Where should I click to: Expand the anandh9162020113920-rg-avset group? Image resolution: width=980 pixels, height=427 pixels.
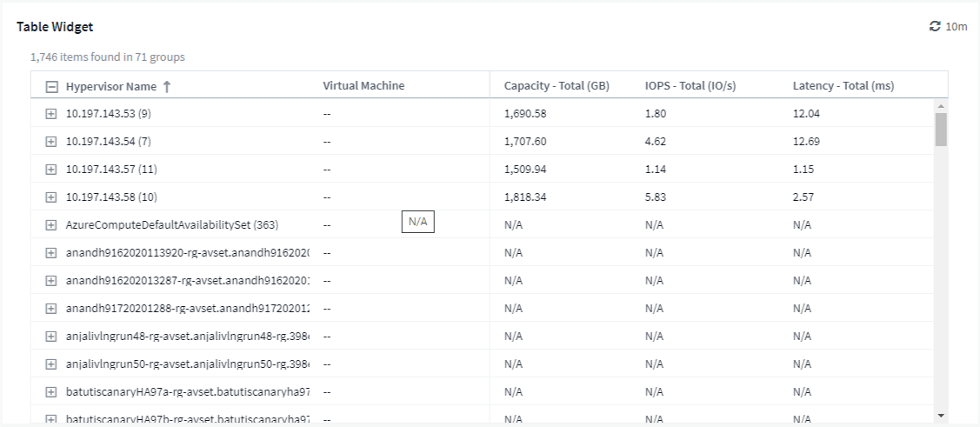coord(51,252)
